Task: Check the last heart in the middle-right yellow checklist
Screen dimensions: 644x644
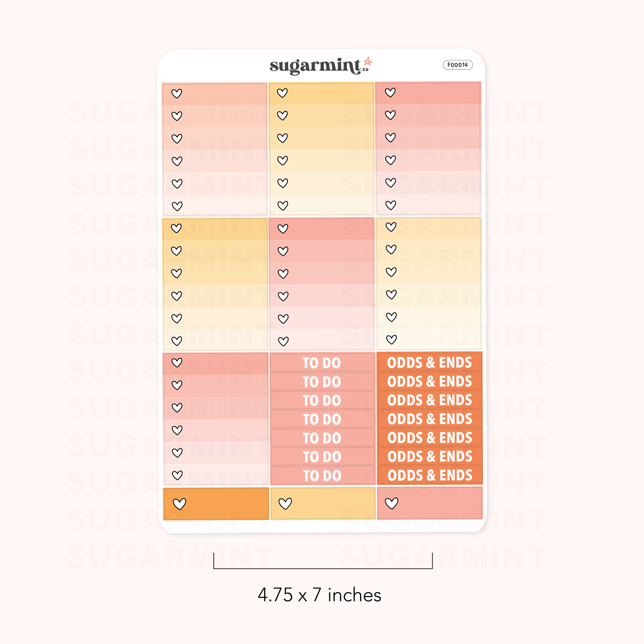Action: [x=391, y=339]
